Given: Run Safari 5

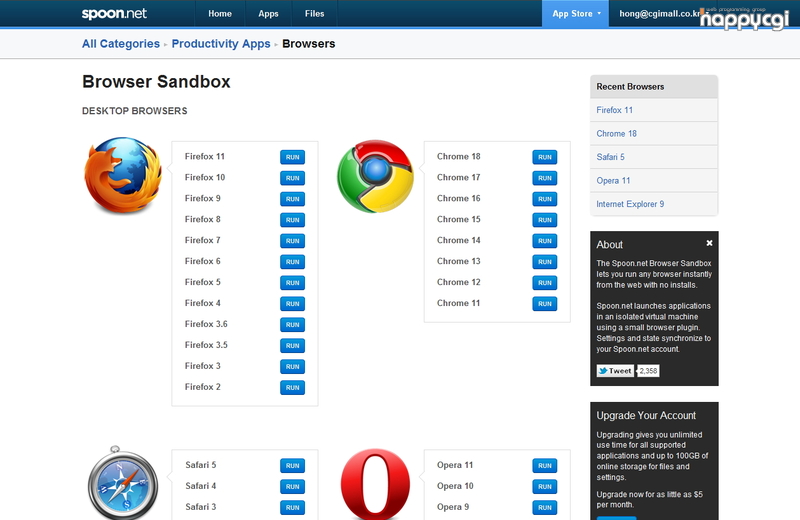Looking at the screenshot, I should (292, 465).
